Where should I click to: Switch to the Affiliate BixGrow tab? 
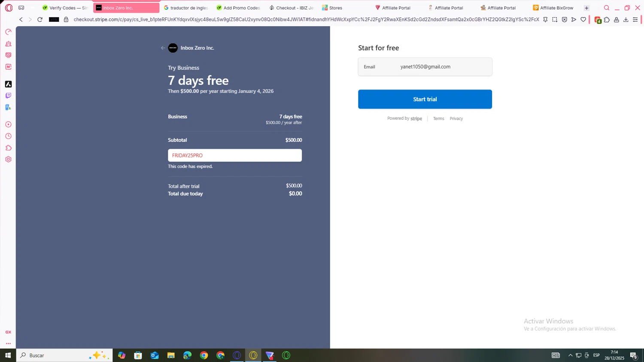(553, 8)
